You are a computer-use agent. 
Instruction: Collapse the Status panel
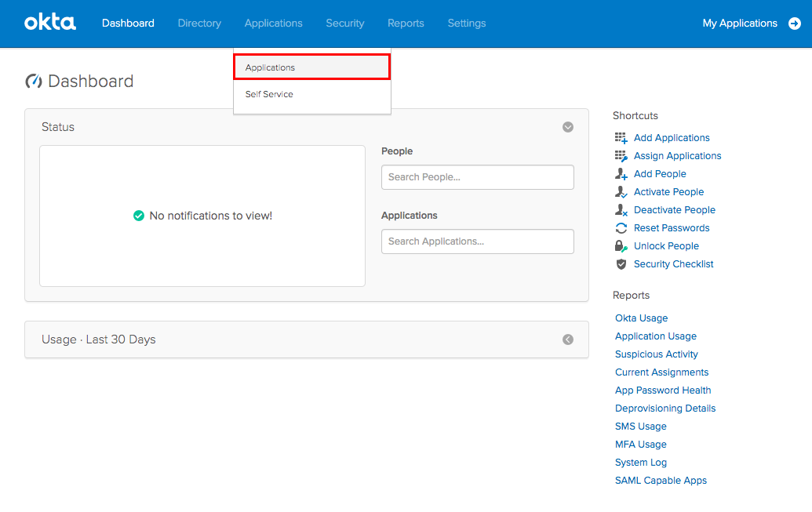pos(568,127)
